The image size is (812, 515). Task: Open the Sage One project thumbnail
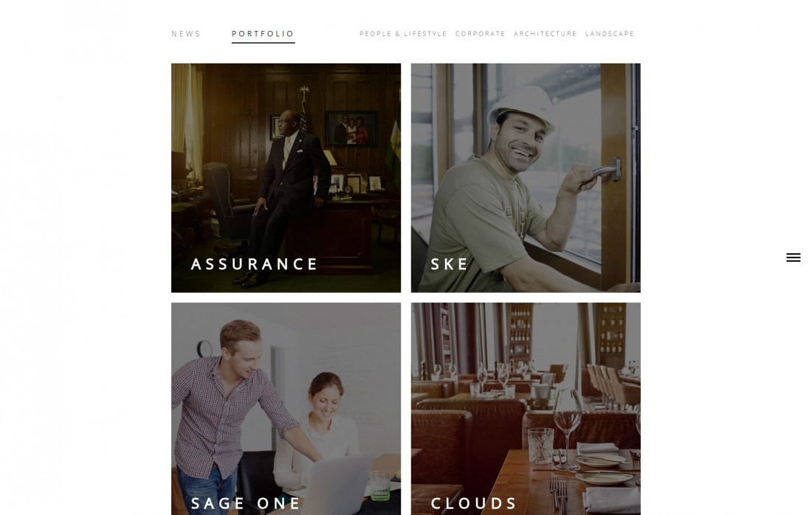point(286,409)
